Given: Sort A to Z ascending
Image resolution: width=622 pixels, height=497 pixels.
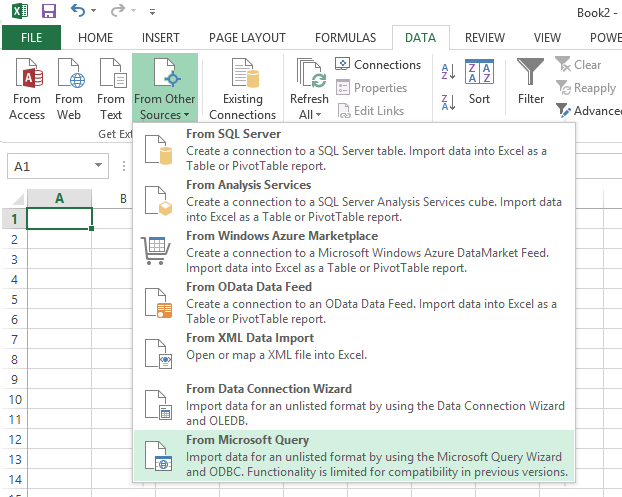Looking at the screenshot, I should (x=448, y=72).
